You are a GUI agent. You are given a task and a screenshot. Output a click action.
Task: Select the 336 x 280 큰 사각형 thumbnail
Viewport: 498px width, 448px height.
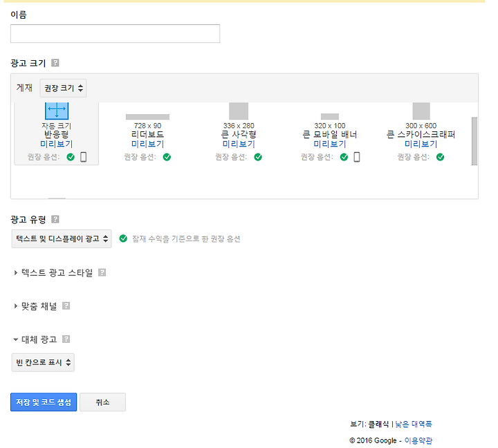click(x=239, y=111)
